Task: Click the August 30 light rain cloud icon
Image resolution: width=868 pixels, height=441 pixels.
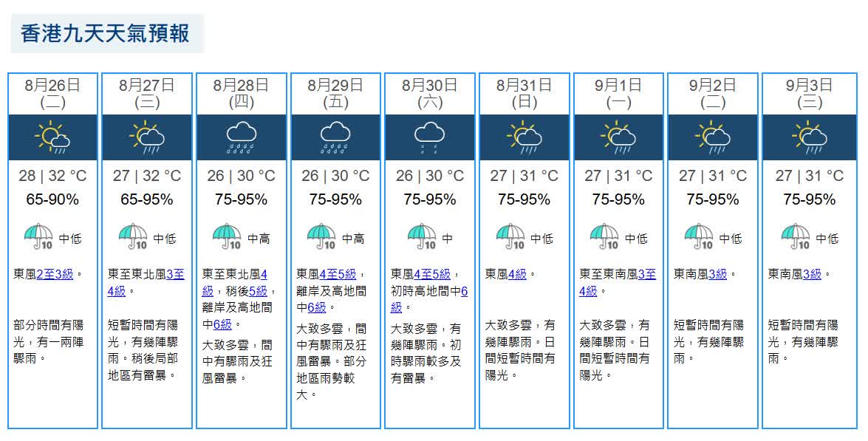Action: (430, 137)
